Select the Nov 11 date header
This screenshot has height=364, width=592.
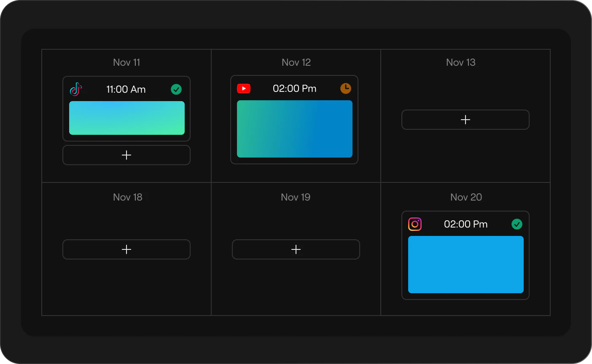click(x=126, y=62)
